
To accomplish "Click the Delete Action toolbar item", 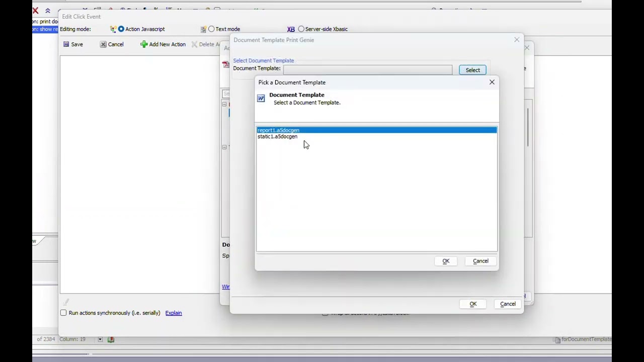I will pyautogui.click(x=205, y=44).
